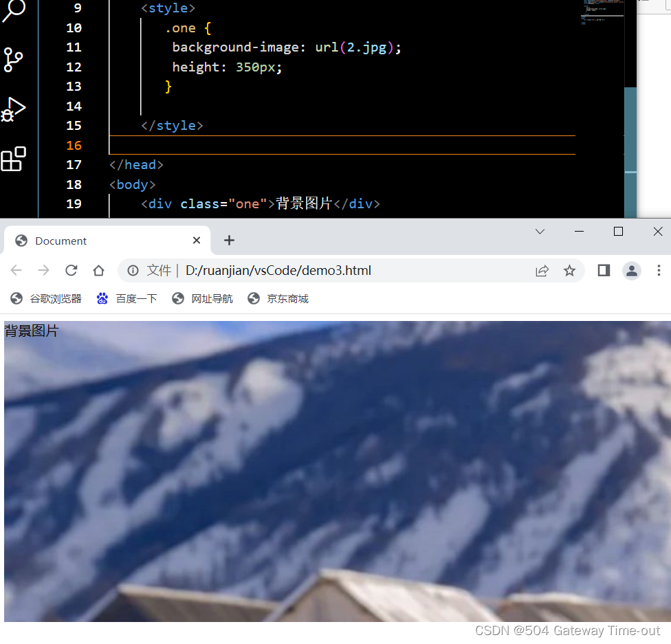Click the closing </style> tag

(x=172, y=125)
